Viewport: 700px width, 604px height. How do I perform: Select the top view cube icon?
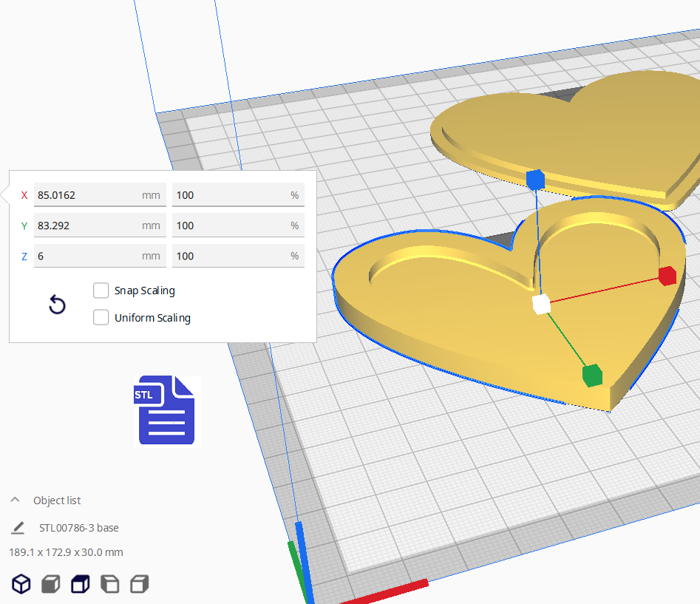(x=80, y=584)
